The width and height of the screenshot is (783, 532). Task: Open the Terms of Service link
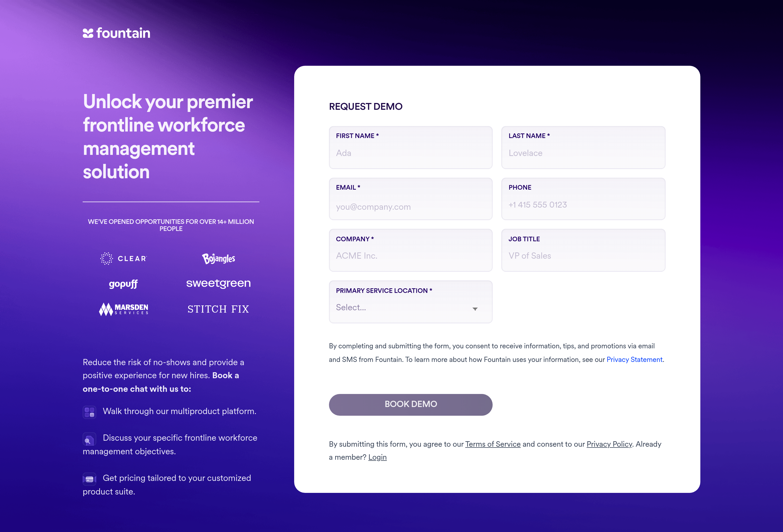(493, 444)
